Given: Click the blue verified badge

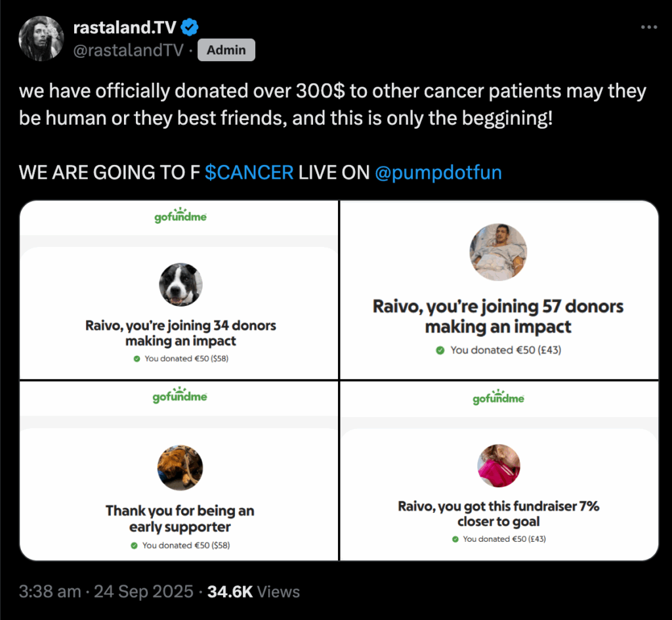Looking at the screenshot, I should point(190,28).
